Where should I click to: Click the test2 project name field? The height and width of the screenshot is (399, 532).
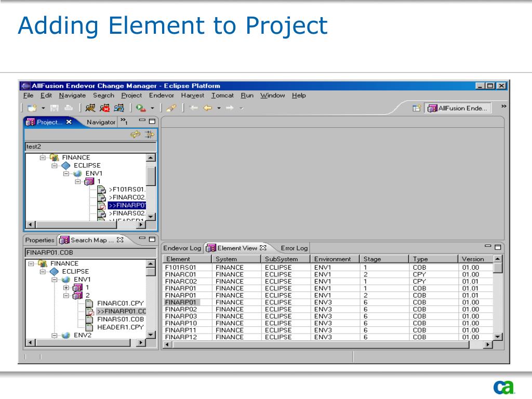[x=90, y=147]
